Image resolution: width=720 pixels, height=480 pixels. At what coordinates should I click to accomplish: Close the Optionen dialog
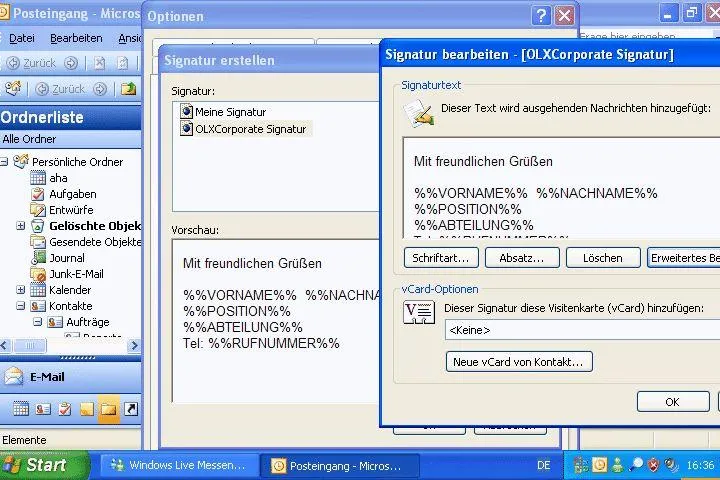tap(564, 16)
